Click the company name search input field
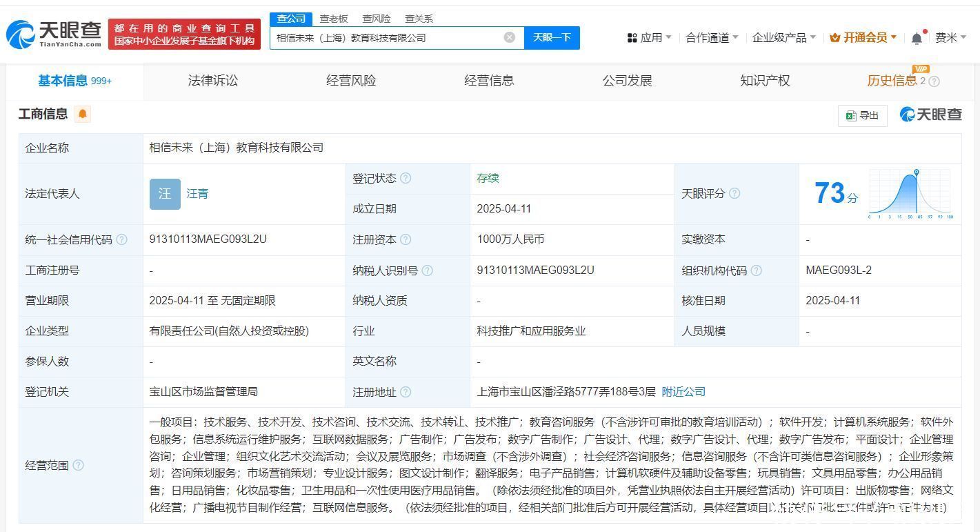The width and height of the screenshot is (980, 532). (386, 38)
